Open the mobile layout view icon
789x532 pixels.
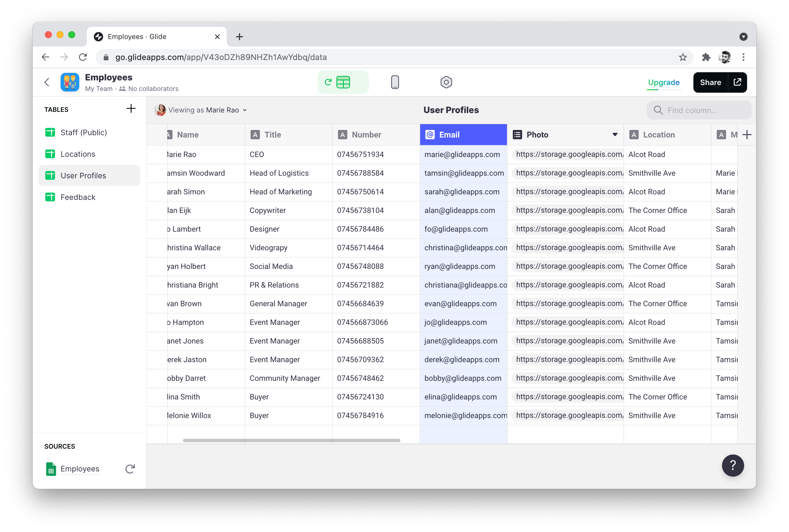click(394, 82)
